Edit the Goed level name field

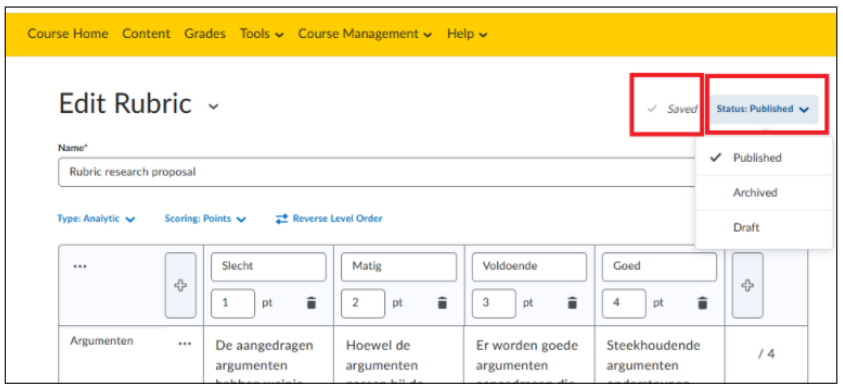point(660,266)
